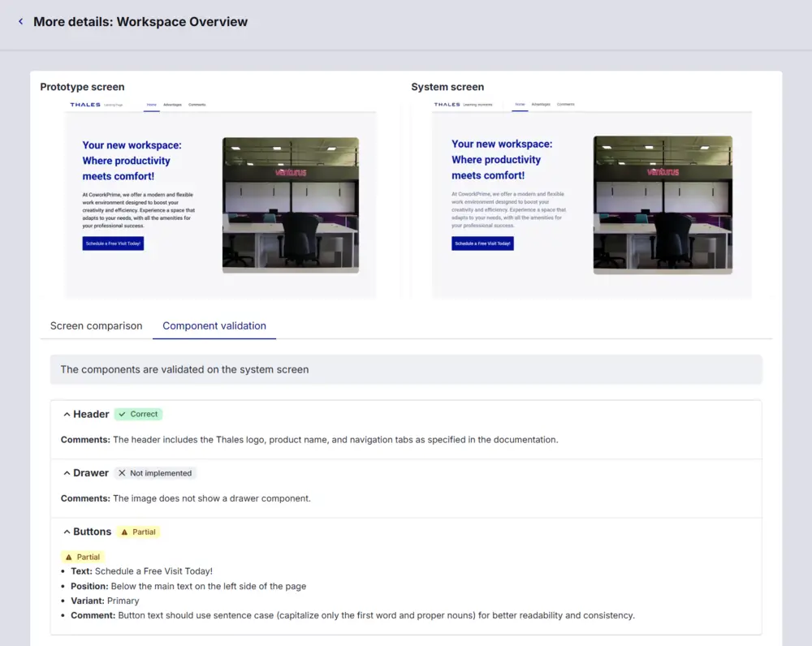The height and width of the screenshot is (646, 812).
Task: Click the Comments tab in Prototype screen preview
Action: [x=197, y=105]
